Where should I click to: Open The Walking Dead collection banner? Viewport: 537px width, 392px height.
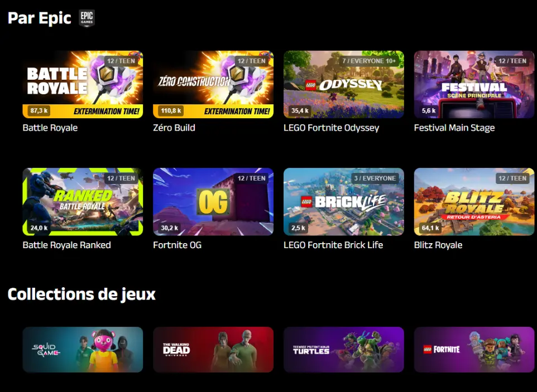[x=213, y=350]
